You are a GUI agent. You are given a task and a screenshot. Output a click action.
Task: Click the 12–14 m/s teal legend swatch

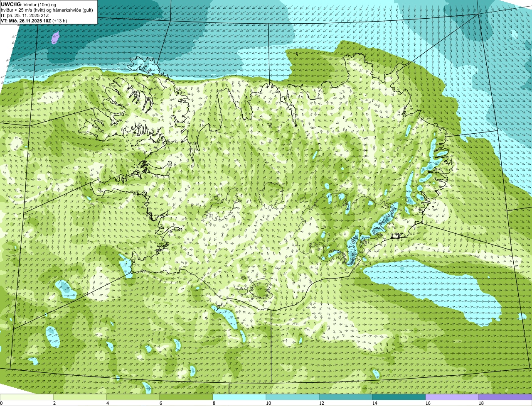pos(346,397)
